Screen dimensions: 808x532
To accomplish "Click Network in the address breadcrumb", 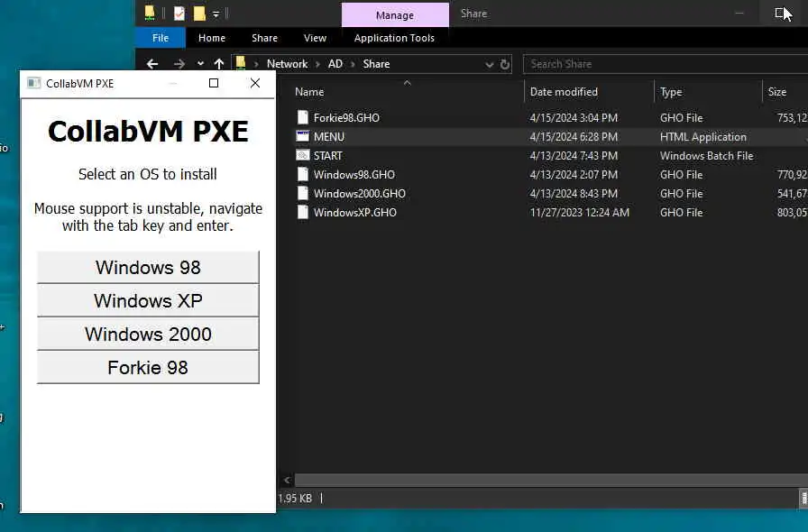I will 287,64.
